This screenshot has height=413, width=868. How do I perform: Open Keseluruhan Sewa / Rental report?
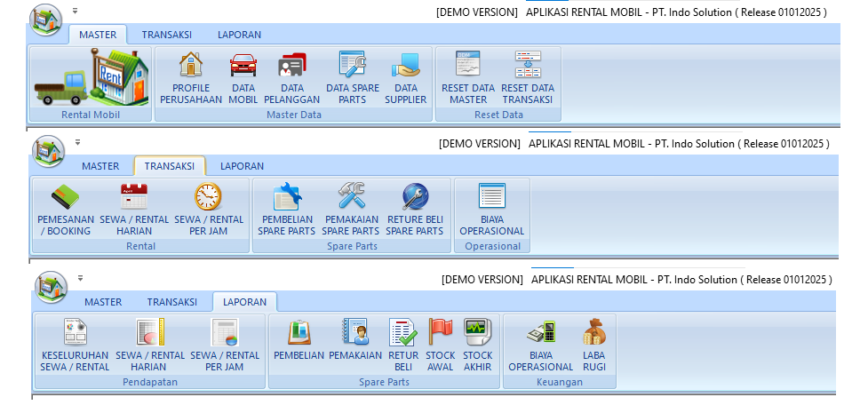coord(75,345)
